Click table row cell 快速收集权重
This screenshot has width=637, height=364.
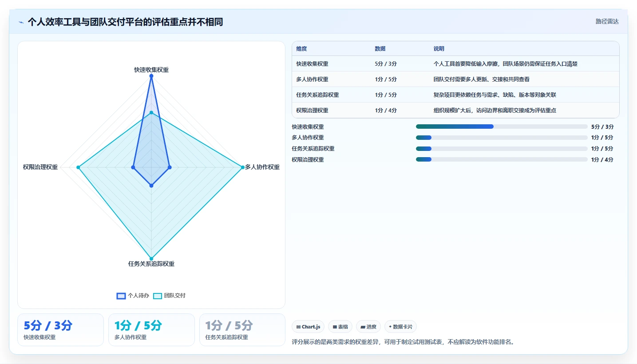click(x=313, y=64)
